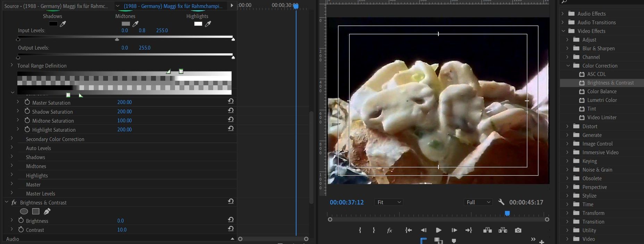Toggle safe margins display

pyautogui.click(x=424, y=241)
